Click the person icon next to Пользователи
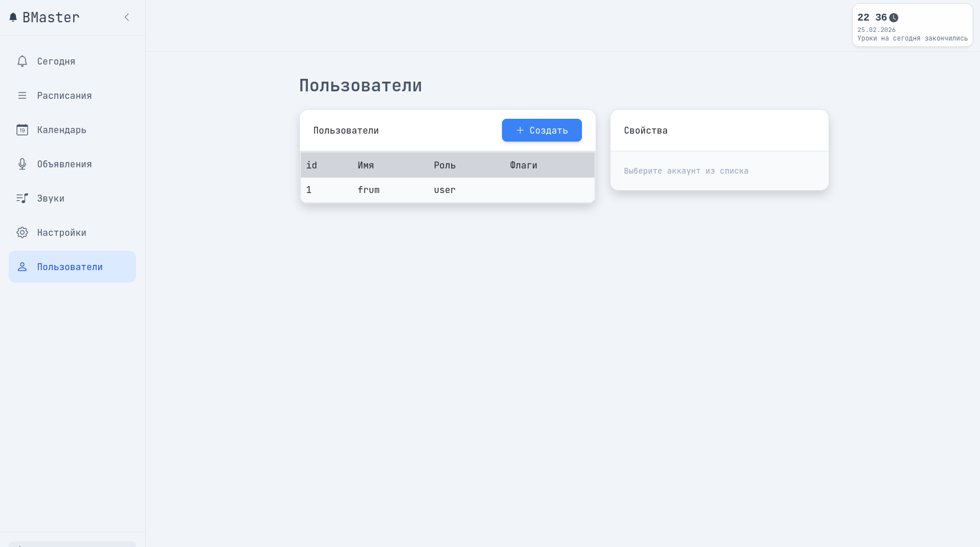The image size is (980, 547). coord(22,267)
